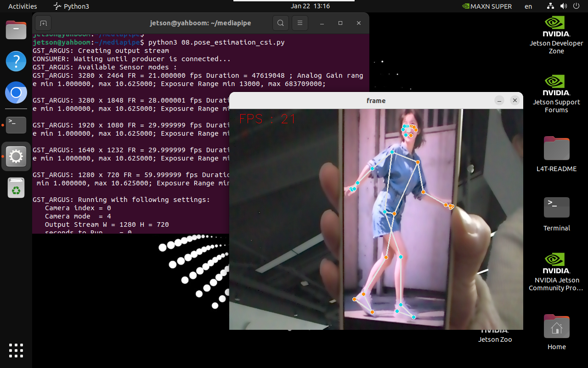Open the volume icon in top bar
The height and width of the screenshot is (368, 588).
coord(564,6)
